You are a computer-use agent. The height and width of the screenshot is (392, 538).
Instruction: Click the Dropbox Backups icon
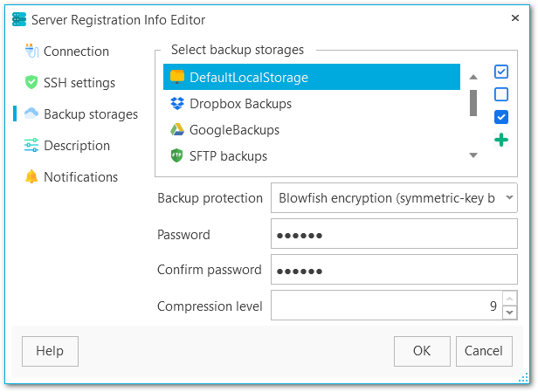pos(176,104)
